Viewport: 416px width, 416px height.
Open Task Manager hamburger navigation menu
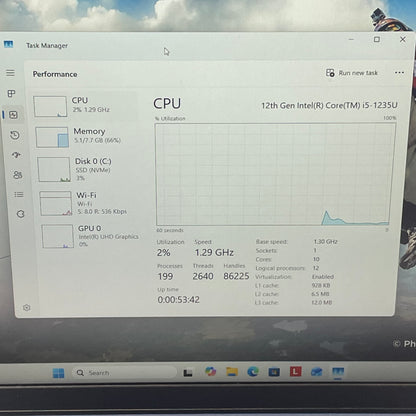pyautogui.click(x=10, y=73)
